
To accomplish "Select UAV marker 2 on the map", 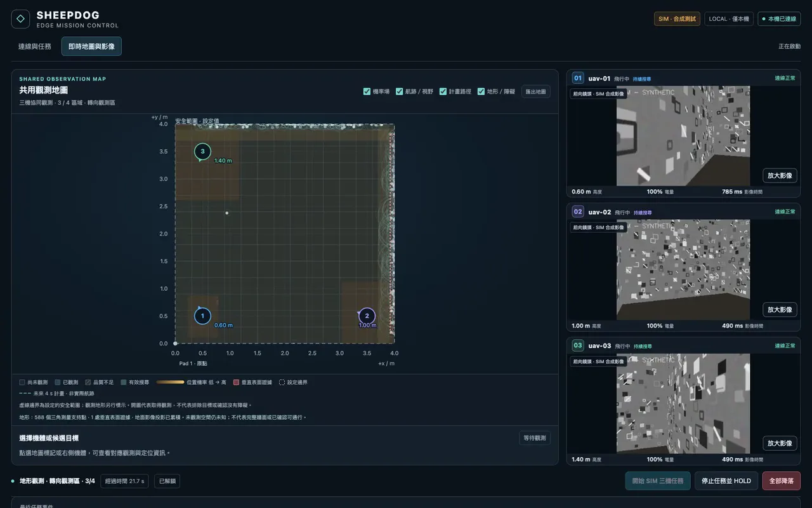I will [x=367, y=316].
